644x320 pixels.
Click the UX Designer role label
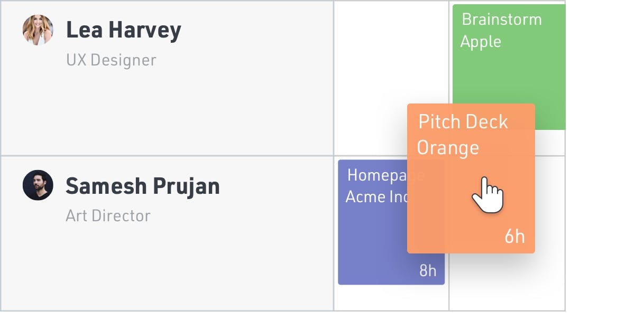(x=111, y=60)
